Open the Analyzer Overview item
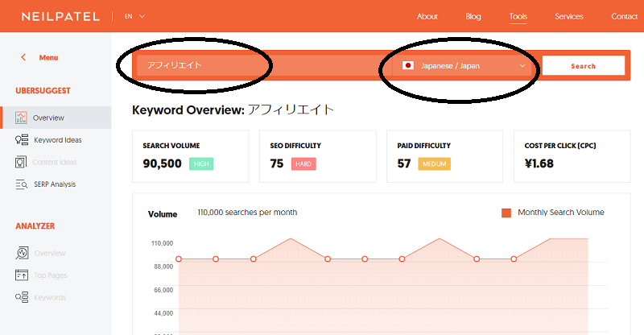Image resolution: width=644 pixels, height=335 pixels. [x=50, y=253]
